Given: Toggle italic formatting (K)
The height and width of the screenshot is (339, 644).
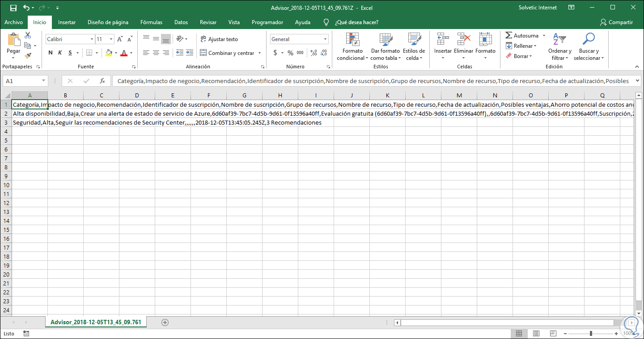Looking at the screenshot, I should click(x=60, y=53).
